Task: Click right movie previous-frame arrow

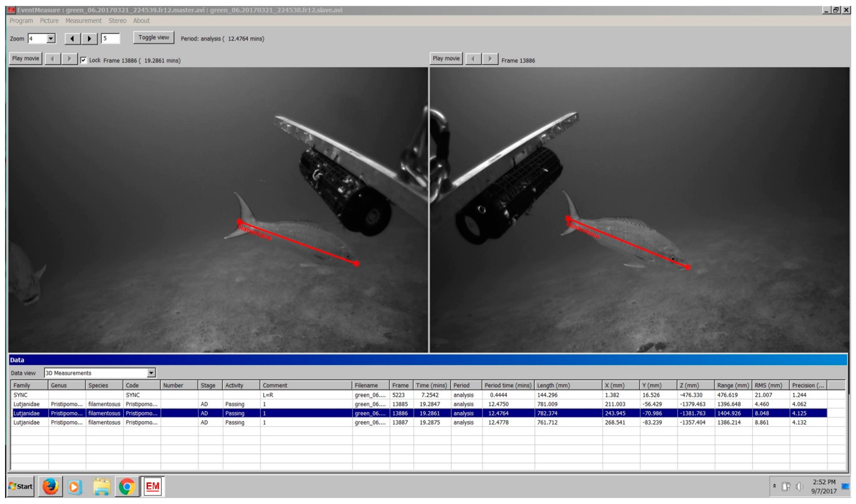Action: tap(473, 59)
